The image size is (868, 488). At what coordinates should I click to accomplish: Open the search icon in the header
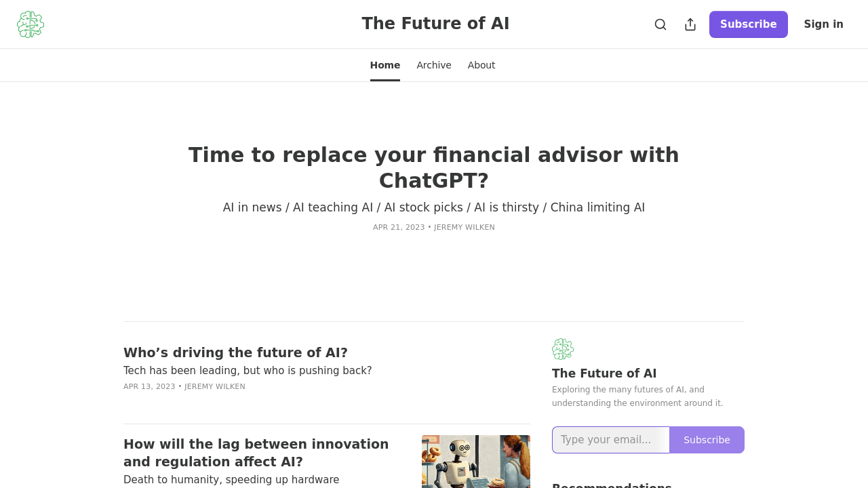(x=660, y=24)
